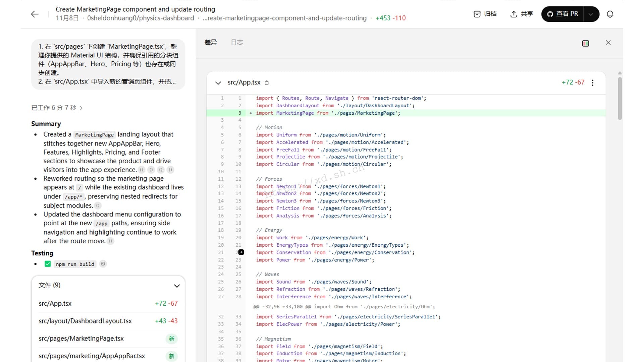Screen dimensions: 644x362
Task: Click the archive (归档) icon button
Action: click(x=477, y=14)
